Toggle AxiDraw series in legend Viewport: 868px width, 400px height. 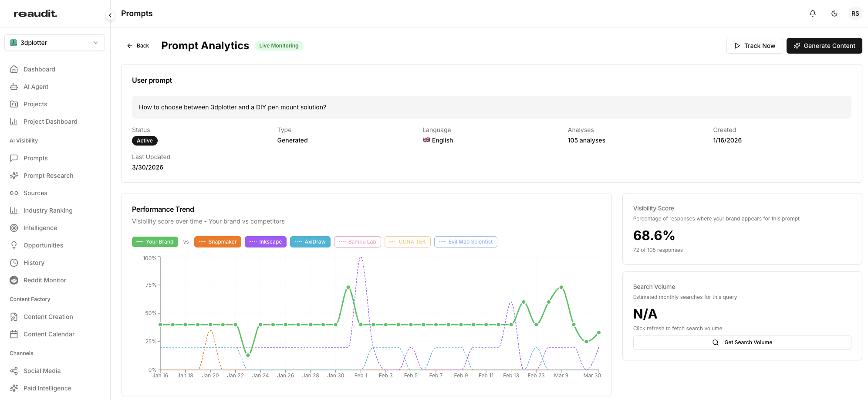tap(310, 242)
